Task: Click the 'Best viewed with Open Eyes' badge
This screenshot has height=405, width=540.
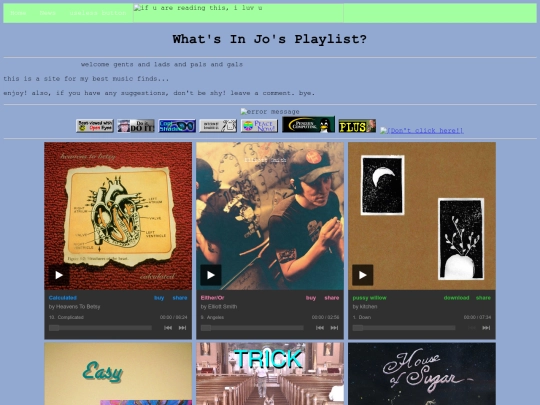Action: pos(95,126)
